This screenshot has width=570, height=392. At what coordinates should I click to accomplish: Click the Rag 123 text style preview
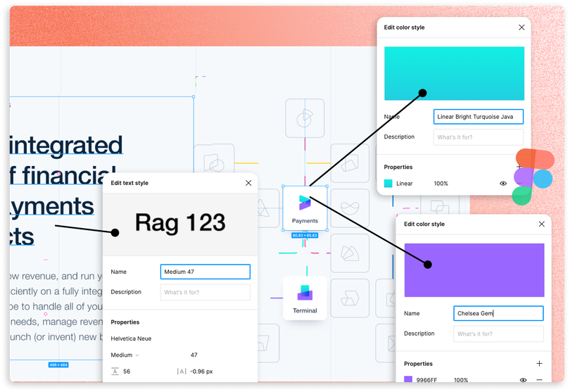[180, 225]
